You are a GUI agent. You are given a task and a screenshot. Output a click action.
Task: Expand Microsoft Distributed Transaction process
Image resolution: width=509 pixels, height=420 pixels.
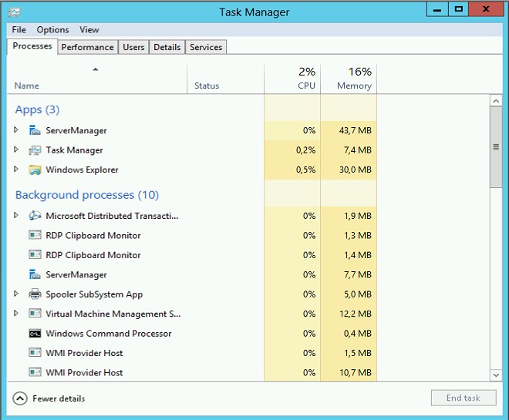16,215
